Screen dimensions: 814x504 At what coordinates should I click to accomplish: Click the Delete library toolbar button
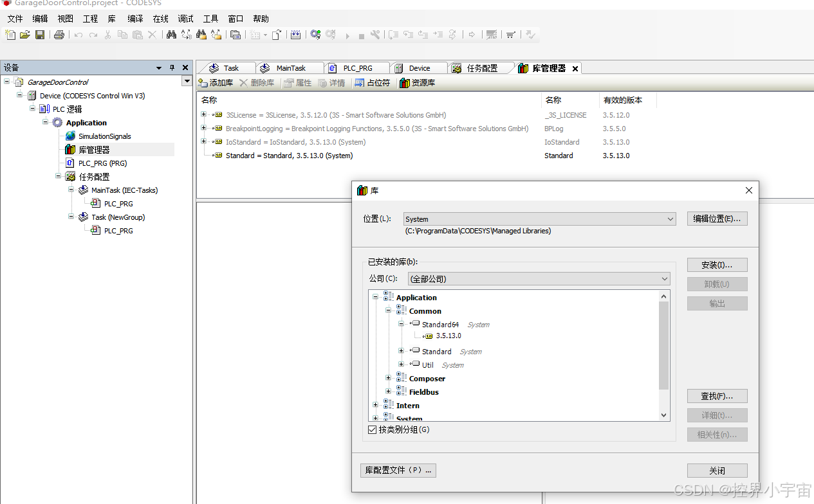coord(257,83)
